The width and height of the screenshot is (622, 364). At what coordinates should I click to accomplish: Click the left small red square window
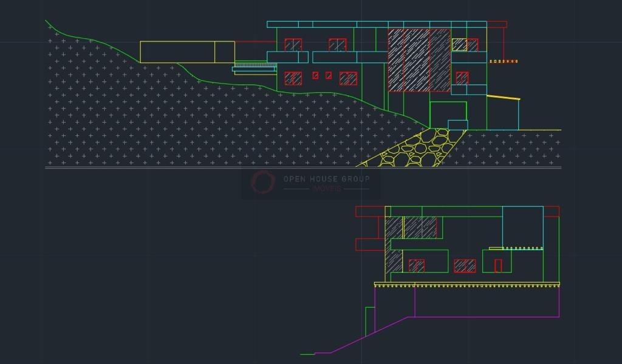[x=315, y=76]
